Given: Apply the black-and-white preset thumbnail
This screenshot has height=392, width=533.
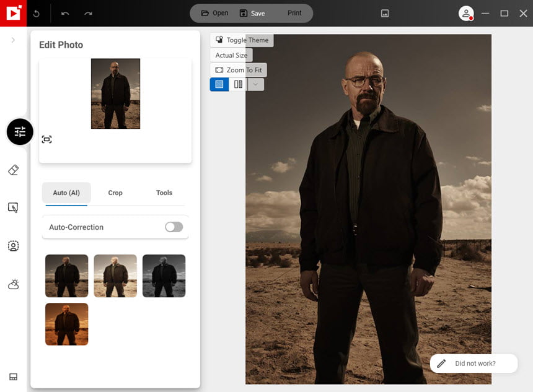Looking at the screenshot, I should (164, 276).
